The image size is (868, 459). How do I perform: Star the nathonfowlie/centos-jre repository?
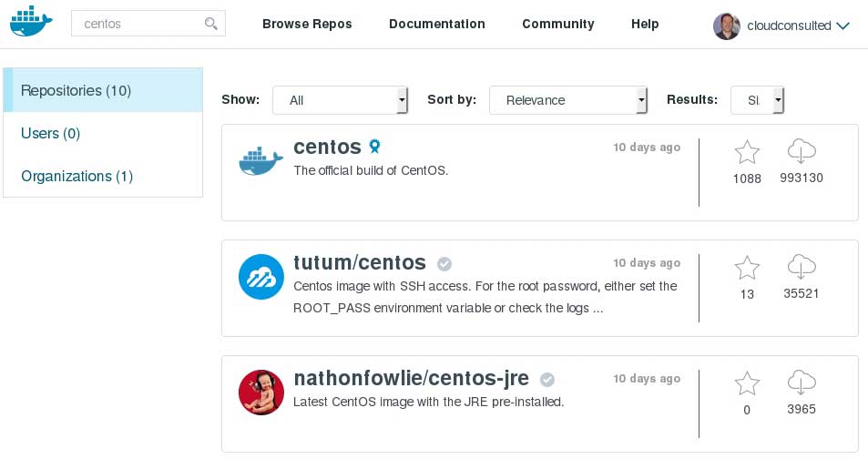point(747,383)
